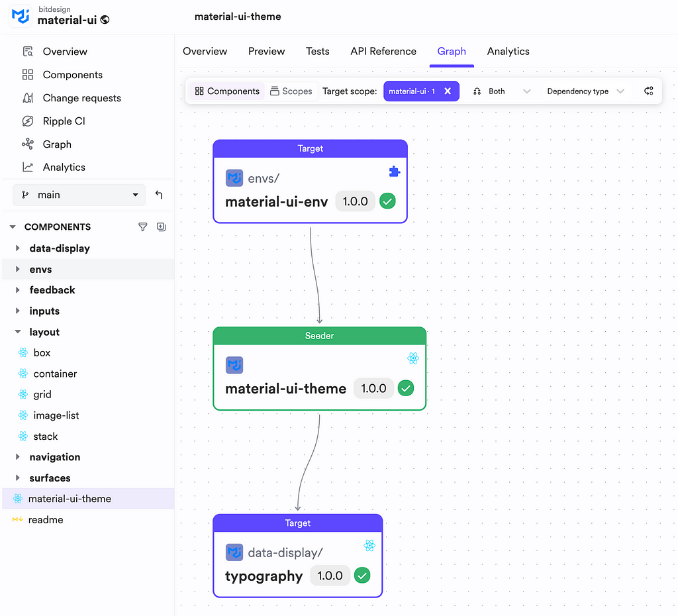Screen dimensions: 678x616
Task: Open the readme component
Action: pyautogui.click(x=46, y=519)
